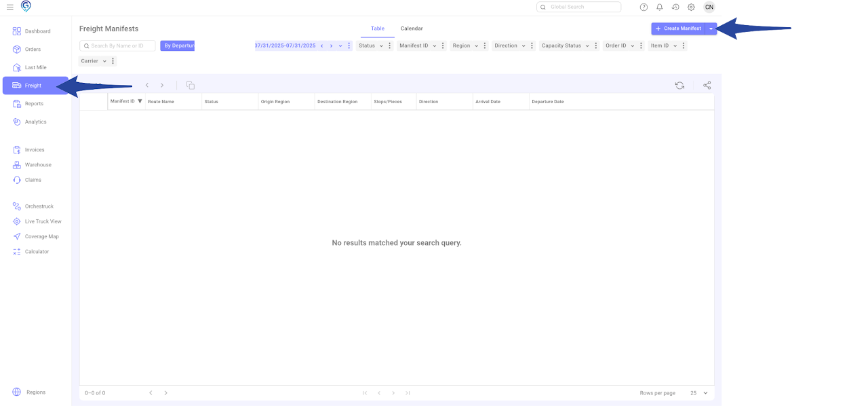The height and width of the screenshot is (406, 868).
Task: Open Invoices in the sidebar
Action: tap(35, 149)
